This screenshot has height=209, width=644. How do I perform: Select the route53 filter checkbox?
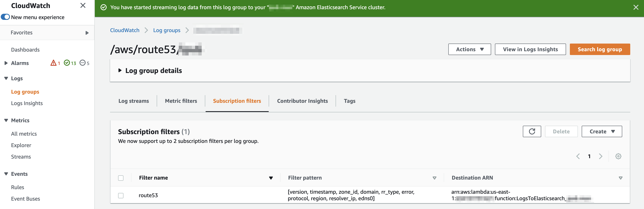(x=121, y=195)
